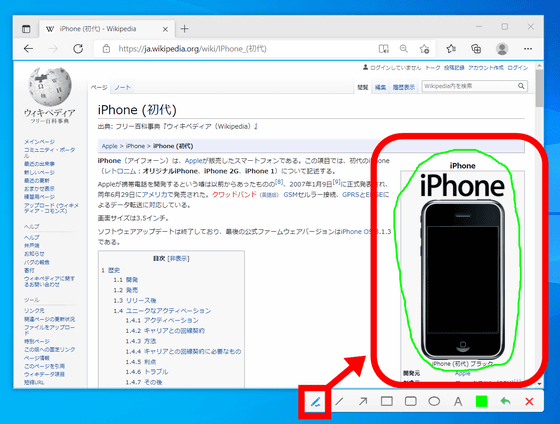The height and width of the screenshot is (424, 560).
Task: Open Edge settings and more menu
Action: [528, 49]
